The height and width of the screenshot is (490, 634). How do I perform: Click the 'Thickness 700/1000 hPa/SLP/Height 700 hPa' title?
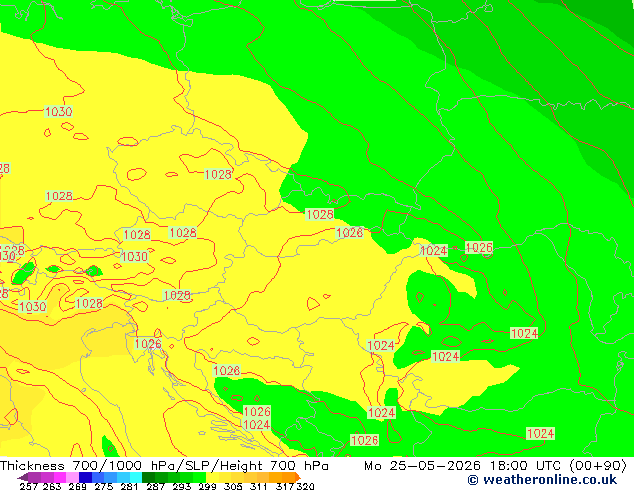(x=164, y=466)
